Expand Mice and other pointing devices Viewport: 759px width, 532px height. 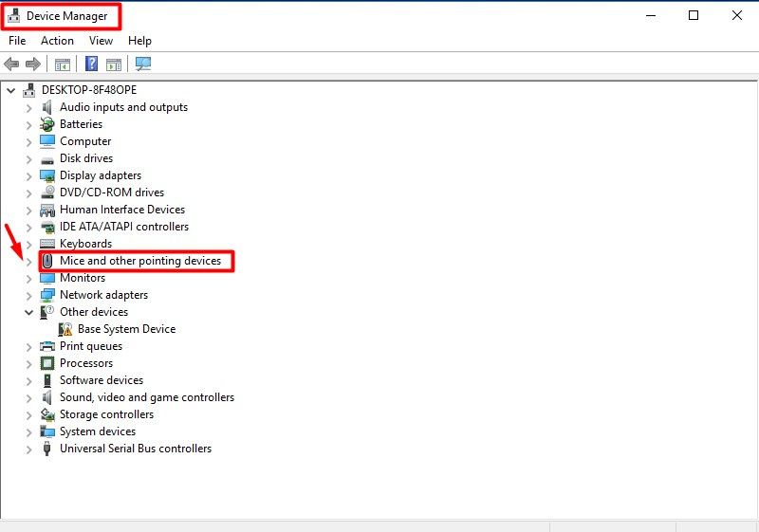click(28, 261)
